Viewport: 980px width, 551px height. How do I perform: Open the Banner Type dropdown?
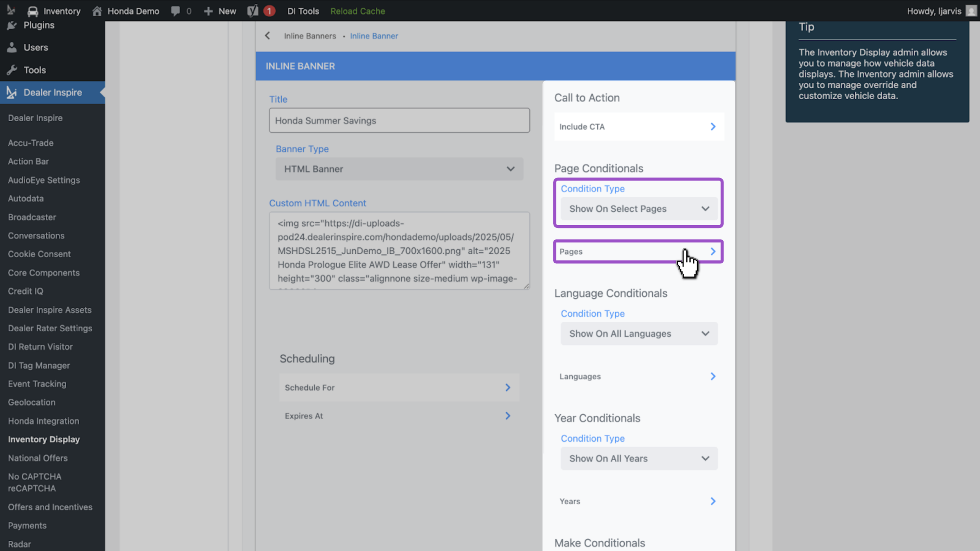coord(399,169)
